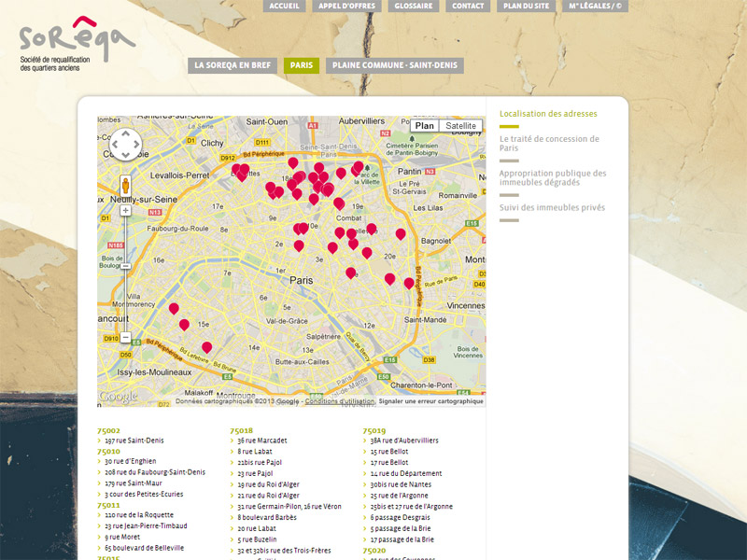The height and width of the screenshot is (560, 747).
Task: Open Le traité de concession de Paris
Action: [x=549, y=144]
